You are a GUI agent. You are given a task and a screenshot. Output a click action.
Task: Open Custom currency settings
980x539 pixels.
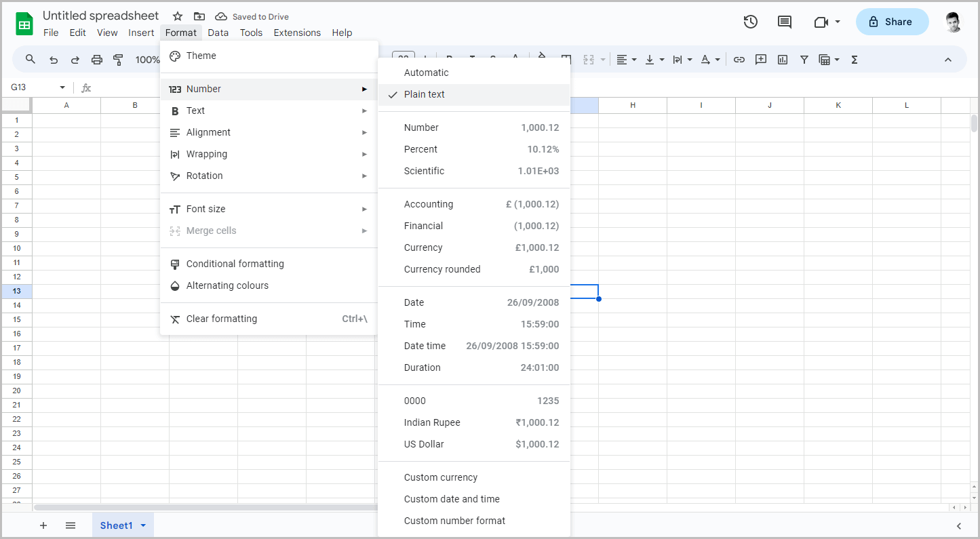(441, 477)
